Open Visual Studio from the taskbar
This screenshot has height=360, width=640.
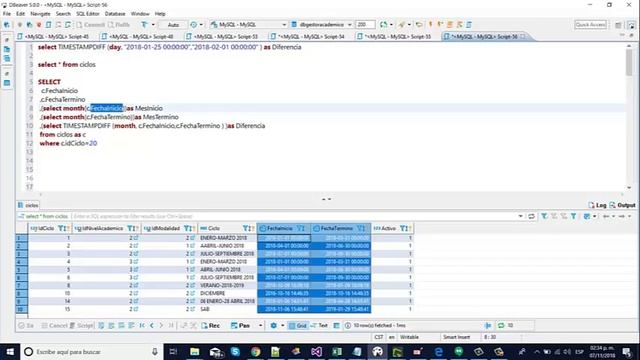(x=316, y=351)
